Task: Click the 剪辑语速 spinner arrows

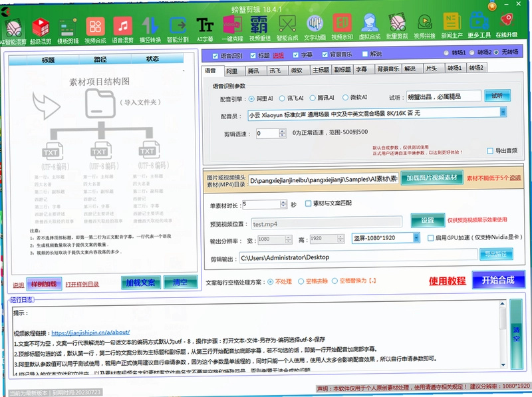Action: tap(282, 133)
